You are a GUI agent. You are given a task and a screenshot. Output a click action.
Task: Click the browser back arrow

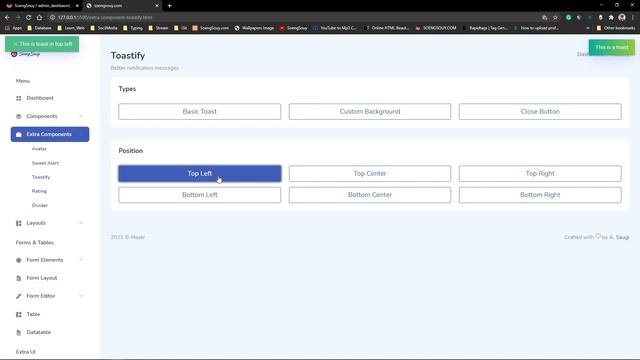point(7,18)
